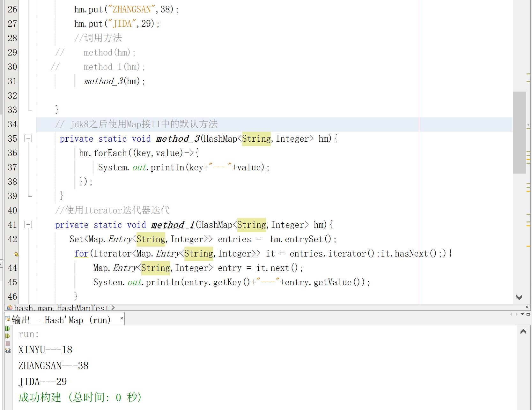Click println(key+"---"+value) on line 37
532x410 pixels.
(208, 167)
